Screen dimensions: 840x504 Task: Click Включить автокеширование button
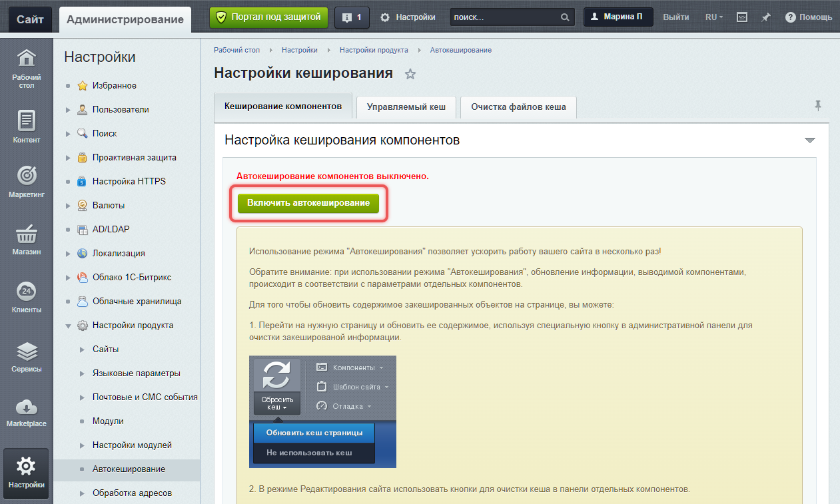(308, 202)
